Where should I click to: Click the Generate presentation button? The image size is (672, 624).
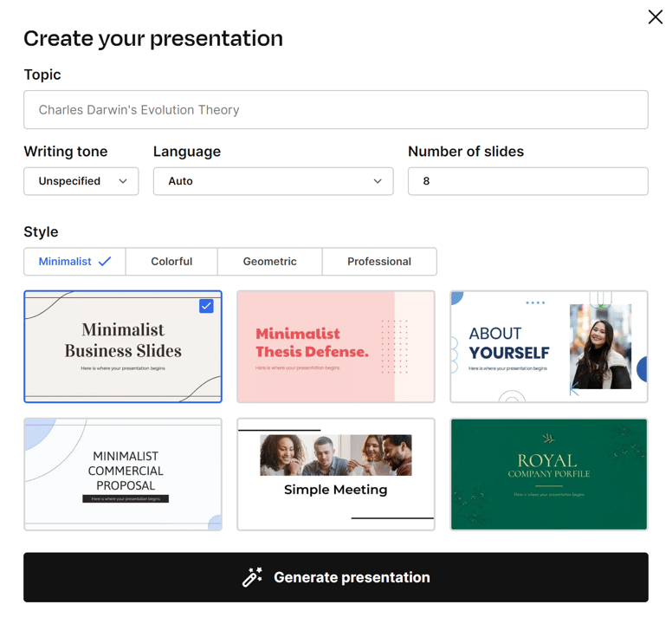click(x=336, y=577)
